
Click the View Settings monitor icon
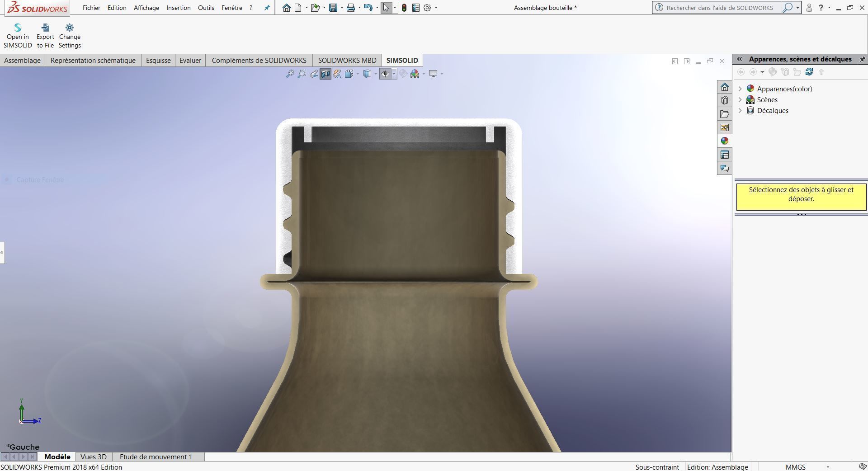tap(433, 74)
